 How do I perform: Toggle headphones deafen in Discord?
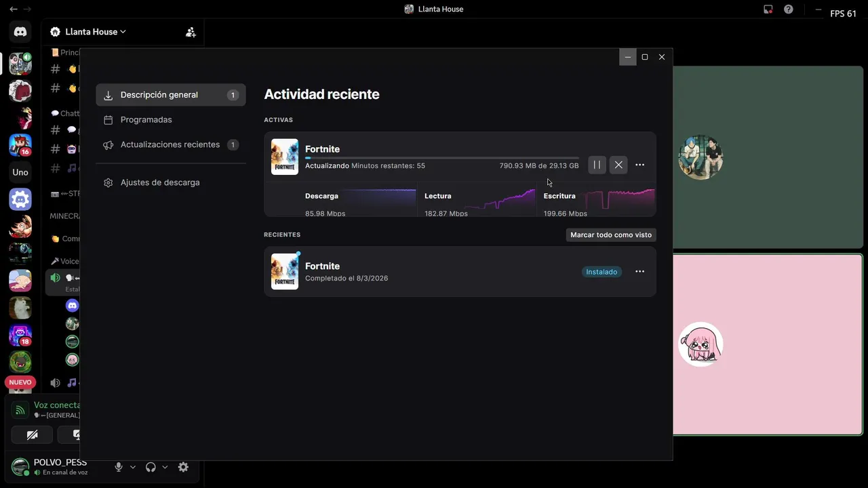151,467
